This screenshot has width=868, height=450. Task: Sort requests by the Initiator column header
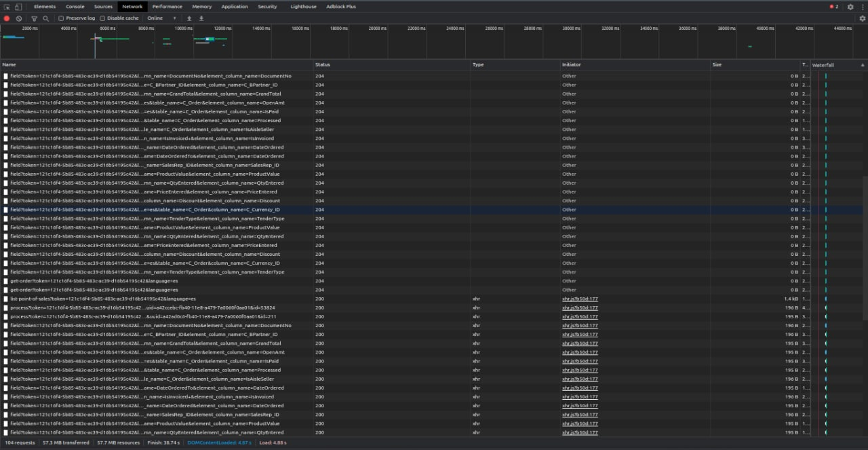coord(635,65)
